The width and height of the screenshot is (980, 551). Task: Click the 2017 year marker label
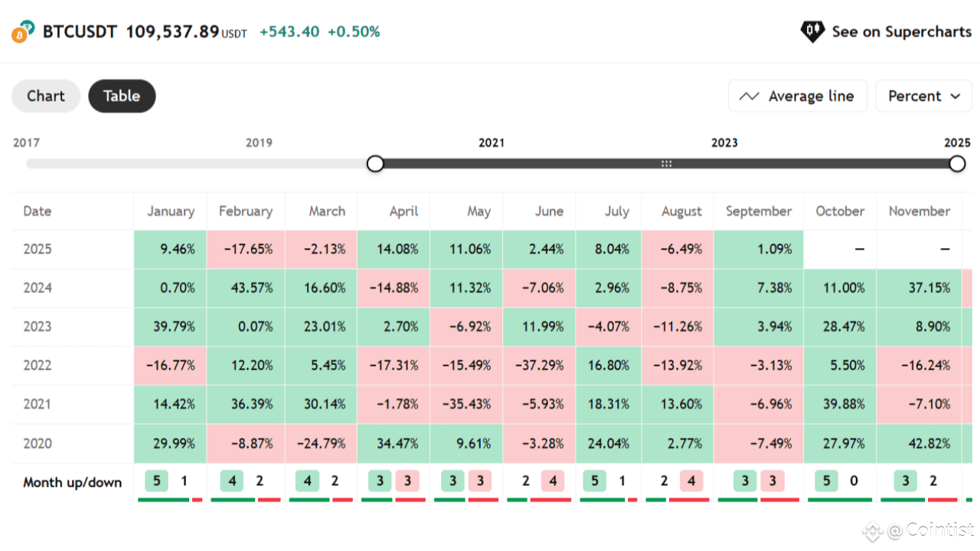pos(26,142)
